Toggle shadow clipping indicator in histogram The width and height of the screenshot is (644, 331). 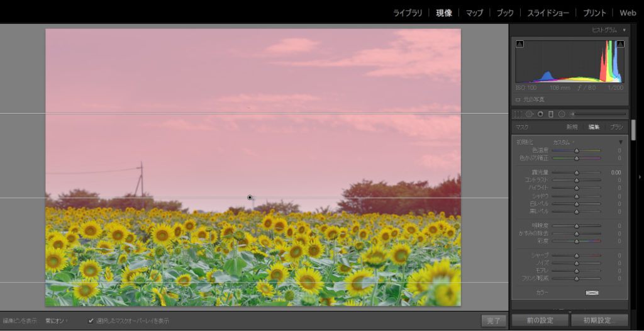[x=519, y=44]
